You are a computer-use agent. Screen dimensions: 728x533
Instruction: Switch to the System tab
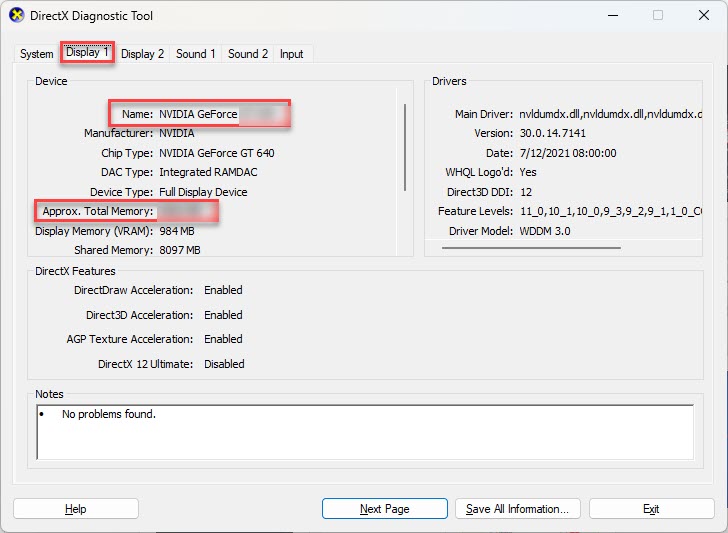coord(37,54)
